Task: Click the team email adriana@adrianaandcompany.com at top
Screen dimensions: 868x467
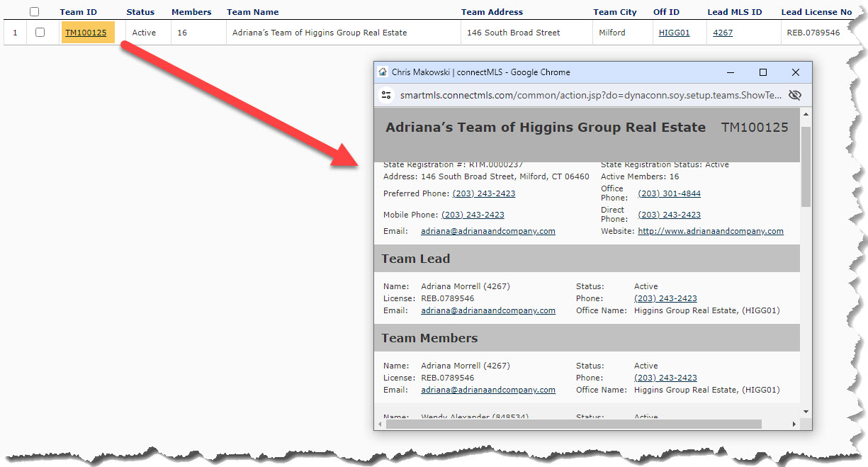Action: pos(488,231)
